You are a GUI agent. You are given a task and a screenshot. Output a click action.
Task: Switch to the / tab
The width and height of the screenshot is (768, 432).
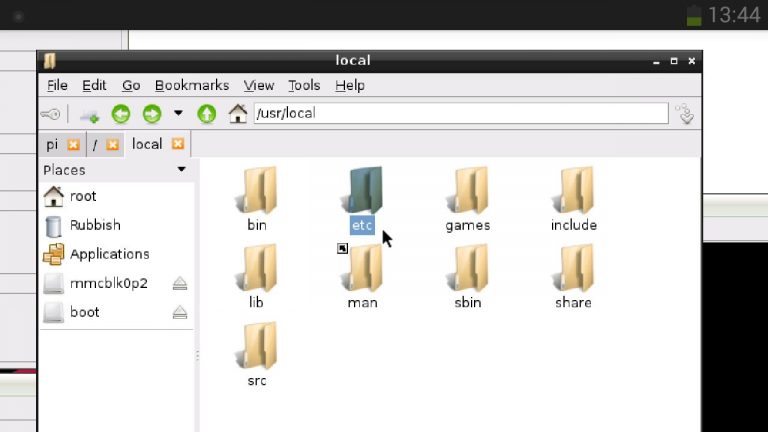point(95,144)
